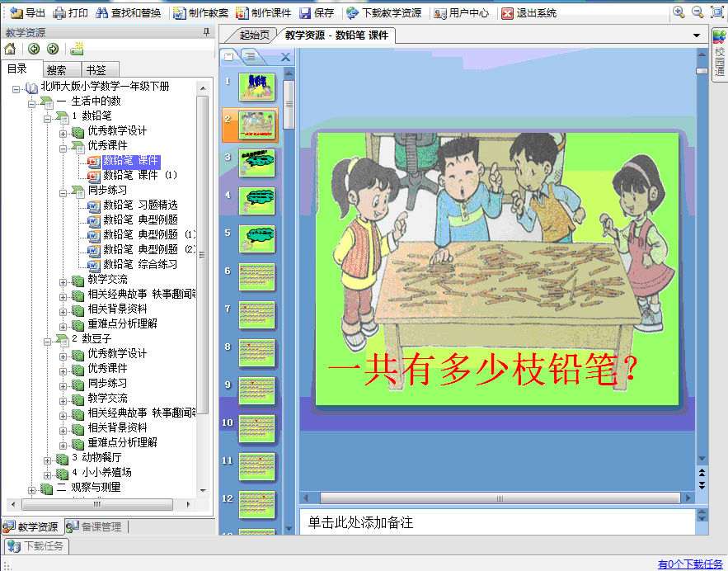Click the 打印 (Print) toolbar button
This screenshot has height=571, width=728.
click(70, 13)
